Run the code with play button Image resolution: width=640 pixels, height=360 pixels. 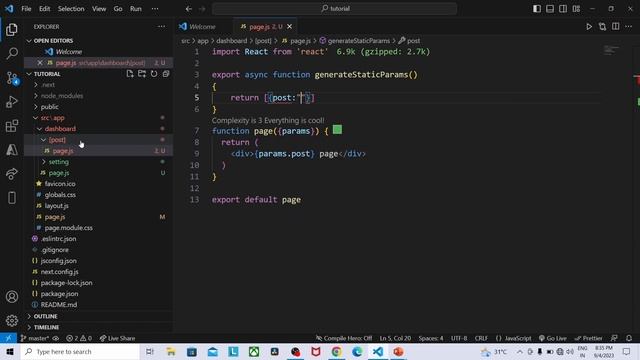point(589,27)
